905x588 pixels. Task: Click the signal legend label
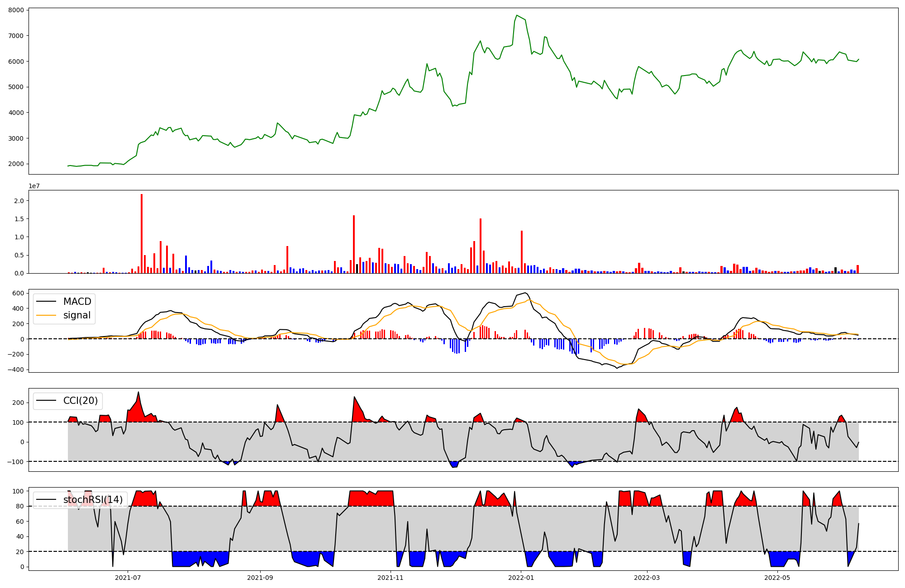click(x=77, y=315)
